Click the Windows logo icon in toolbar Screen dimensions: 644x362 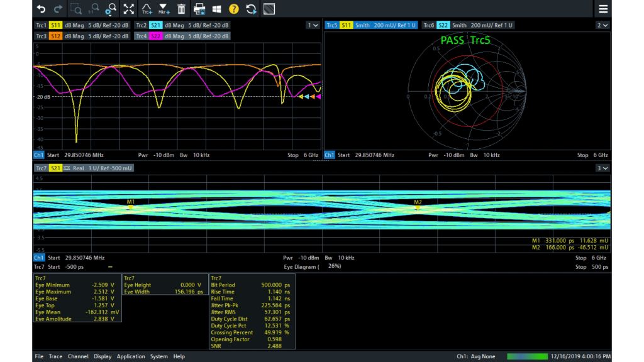pos(216,9)
